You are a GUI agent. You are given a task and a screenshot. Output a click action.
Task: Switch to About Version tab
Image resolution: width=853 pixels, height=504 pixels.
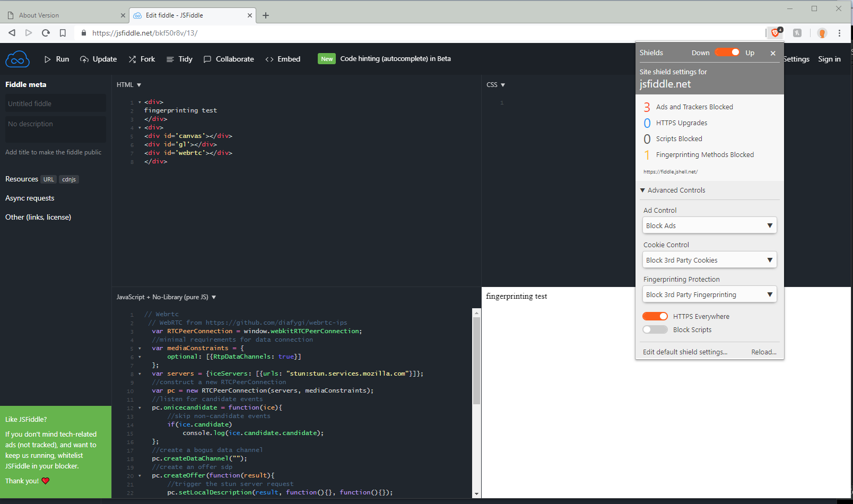tap(64, 15)
